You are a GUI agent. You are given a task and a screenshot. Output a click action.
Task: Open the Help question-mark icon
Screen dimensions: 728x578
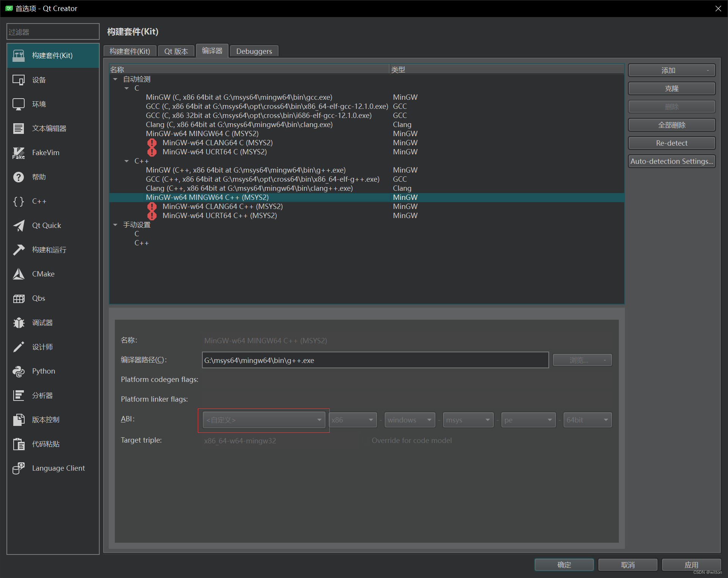[x=18, y=177]
